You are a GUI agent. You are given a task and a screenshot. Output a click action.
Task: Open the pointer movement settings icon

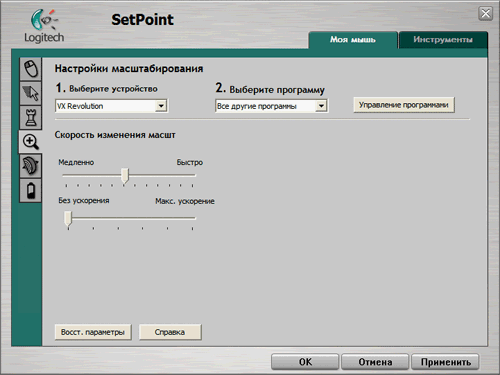click(31, 93)
